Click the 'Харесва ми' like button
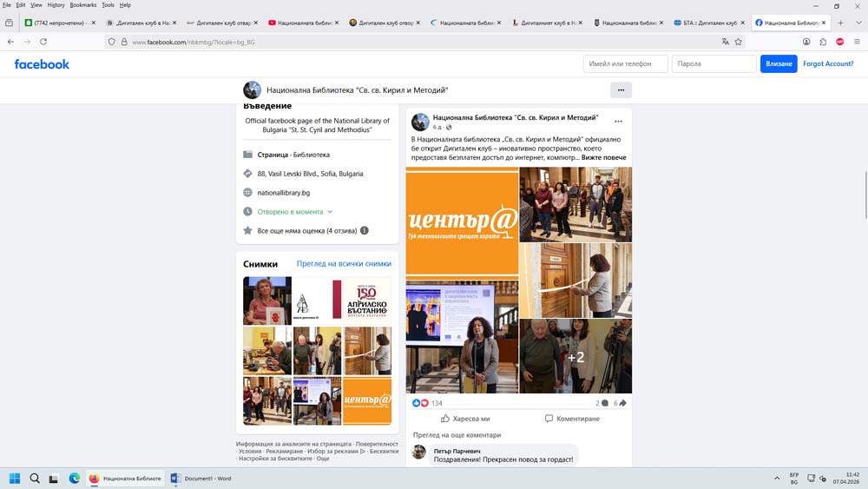This screenshot has width=868, height=489. (465, 419)
